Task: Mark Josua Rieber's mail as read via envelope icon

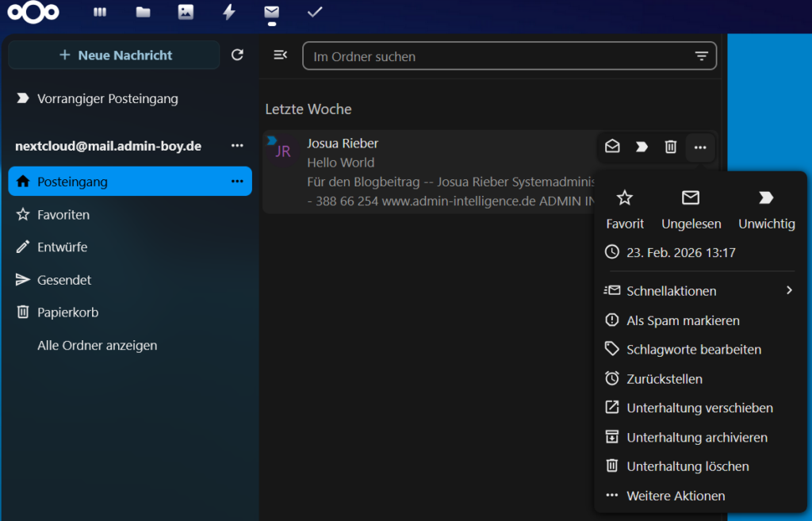Action: point(612,146)
